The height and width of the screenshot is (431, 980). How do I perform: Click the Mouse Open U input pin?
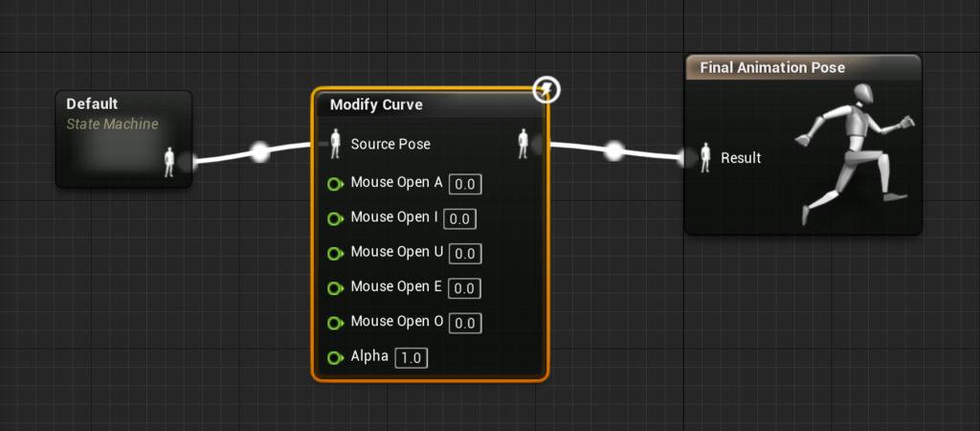pyautogui.click(x=336, y=254)
